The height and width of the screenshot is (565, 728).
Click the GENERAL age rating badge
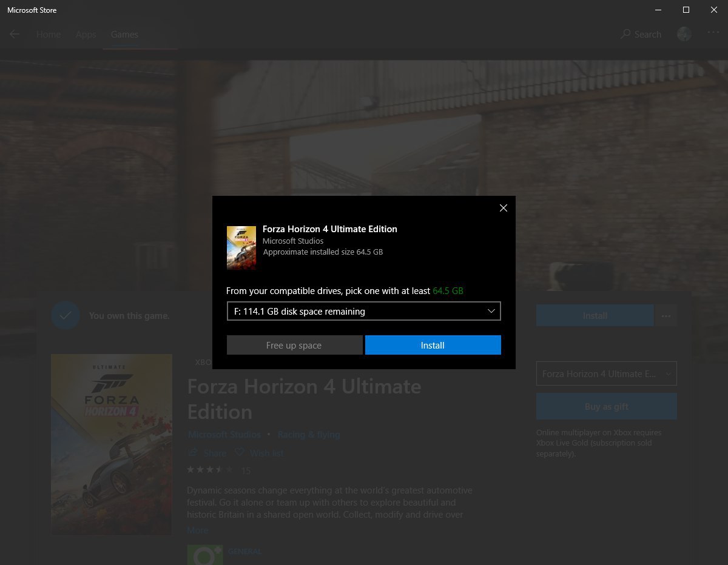click(x=205, y=555)
